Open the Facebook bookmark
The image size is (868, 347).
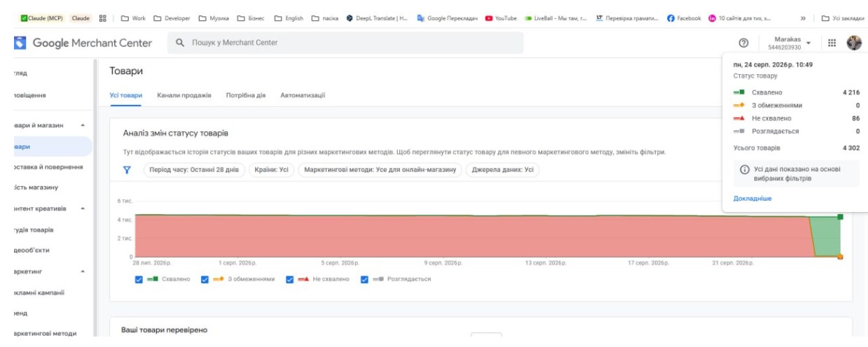pyautogui.click(x=684, y=18)
